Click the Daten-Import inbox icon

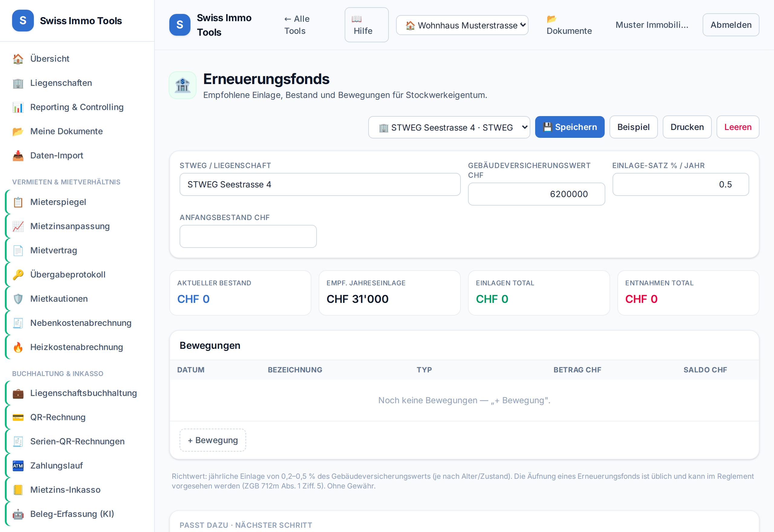tap(18, 156)
